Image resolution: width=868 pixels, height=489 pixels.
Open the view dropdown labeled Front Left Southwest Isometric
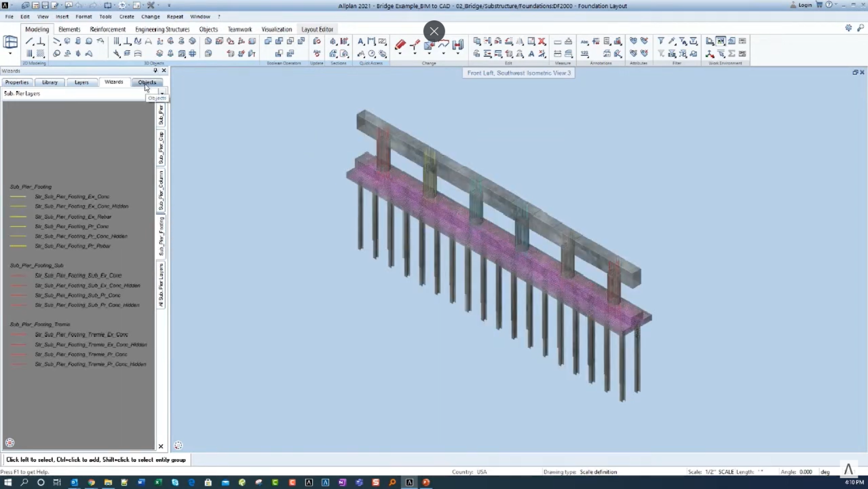click(518, 73)
